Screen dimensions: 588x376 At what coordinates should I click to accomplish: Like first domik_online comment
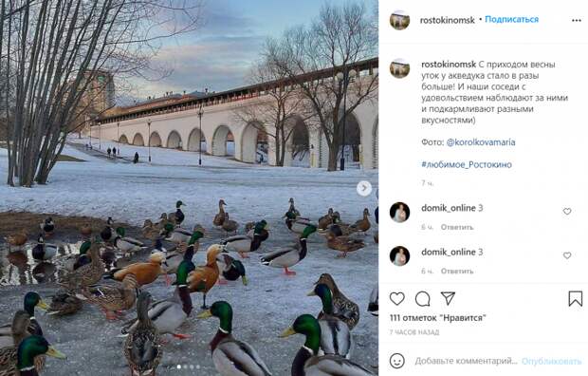567,212
